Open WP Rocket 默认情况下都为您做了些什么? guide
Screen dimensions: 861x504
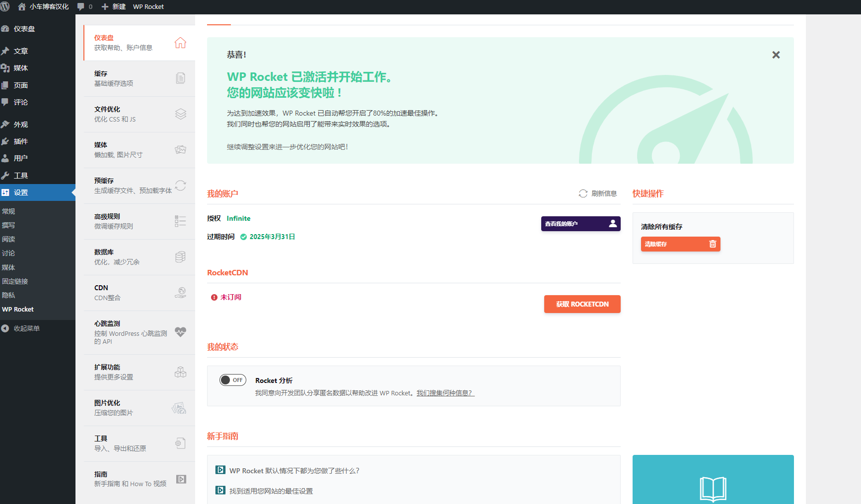tap(294, 471)
